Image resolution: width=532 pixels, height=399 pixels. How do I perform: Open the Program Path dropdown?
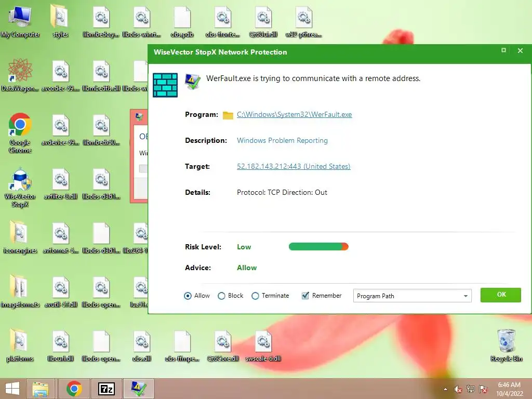click(412, 296)
